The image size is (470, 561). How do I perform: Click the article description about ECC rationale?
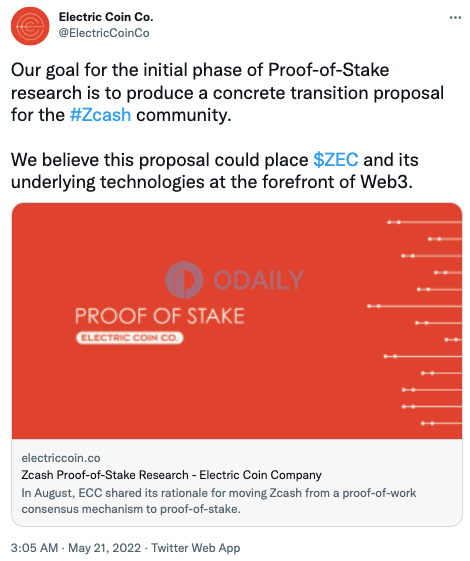219,501
